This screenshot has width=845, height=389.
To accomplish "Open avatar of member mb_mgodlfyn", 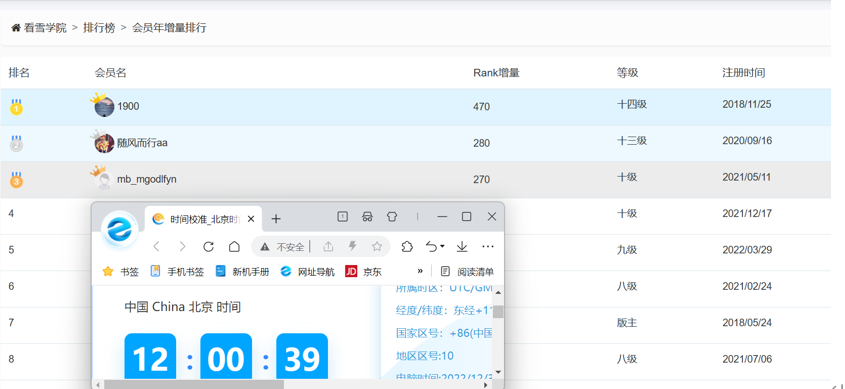I will pyautogui.click(x=104, y=180).
